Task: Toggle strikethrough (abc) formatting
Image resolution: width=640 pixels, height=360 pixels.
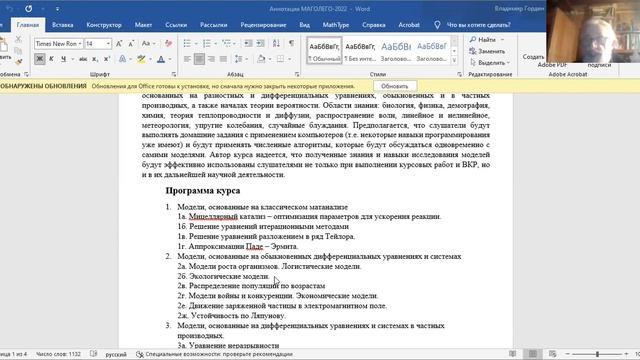Action: 83,59
